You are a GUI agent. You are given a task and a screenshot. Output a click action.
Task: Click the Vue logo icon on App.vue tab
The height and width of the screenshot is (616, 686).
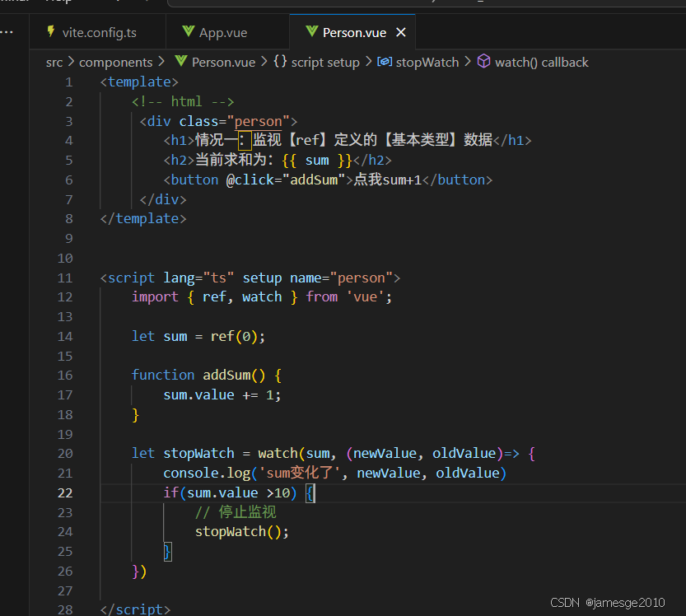coord(188,31)
